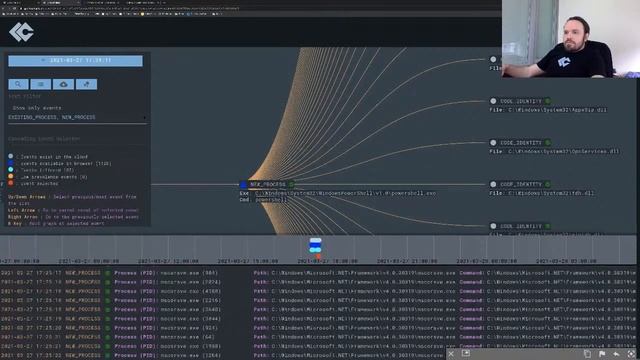640x360 pixels.
Task: Click the powershell.exe Exe path text under NEW_PROCESS
Action: coord(346,193)
